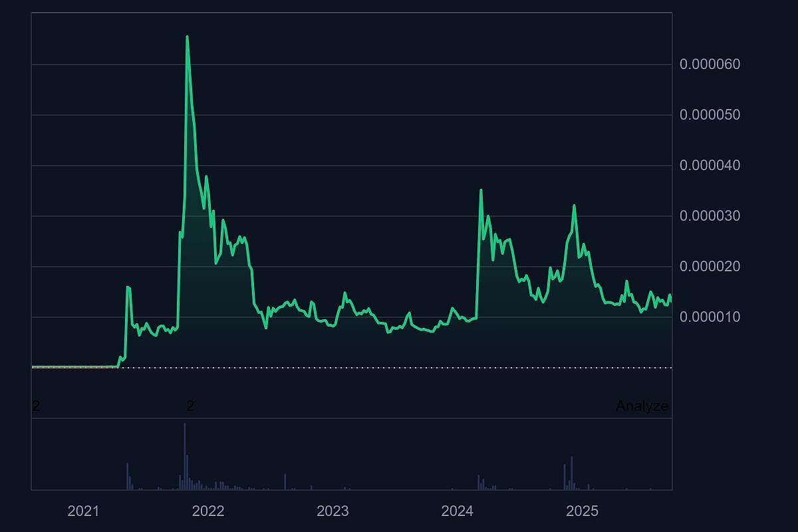Click the 0.000060 price axis label
This screenshot has height=532, width=798.
pyautogui.click(x=710, y=65)
